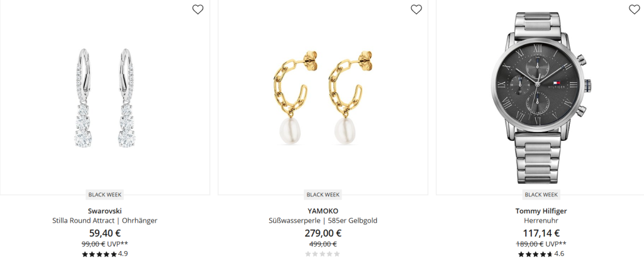Click BLACK WEEK badge under YAMOKO earrings
Screen dimensions: 644x263
pos(323,194)
